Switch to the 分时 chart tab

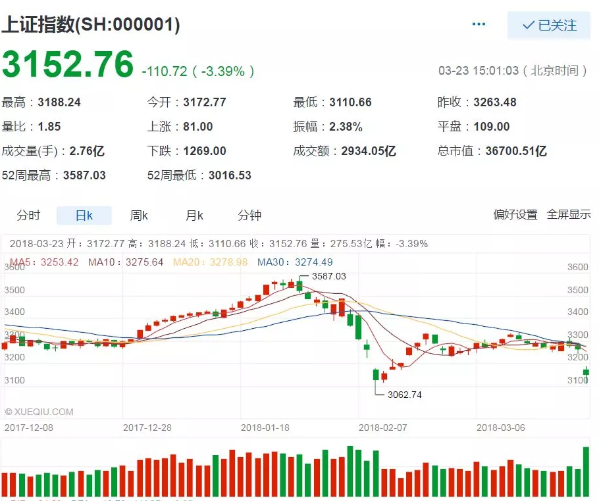point(28,216)
